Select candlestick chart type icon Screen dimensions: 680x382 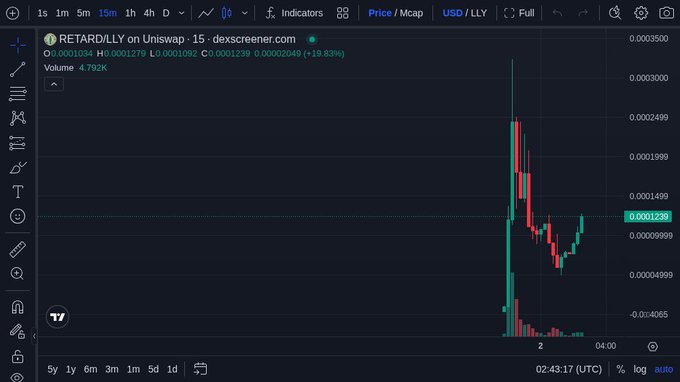tap(227, 13)
